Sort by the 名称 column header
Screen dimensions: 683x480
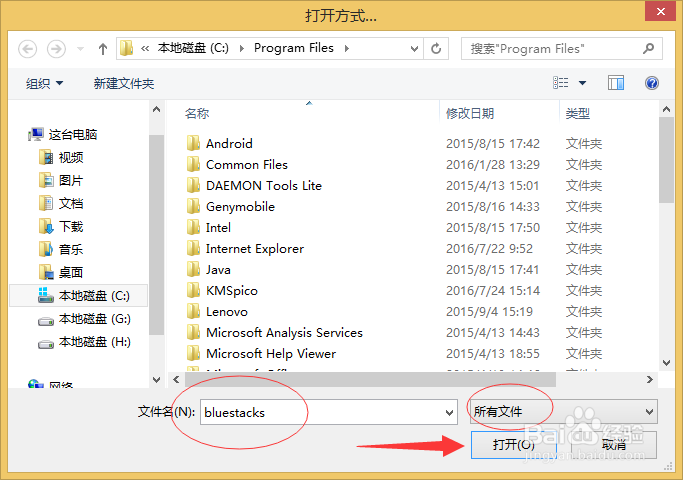point(197,114)
